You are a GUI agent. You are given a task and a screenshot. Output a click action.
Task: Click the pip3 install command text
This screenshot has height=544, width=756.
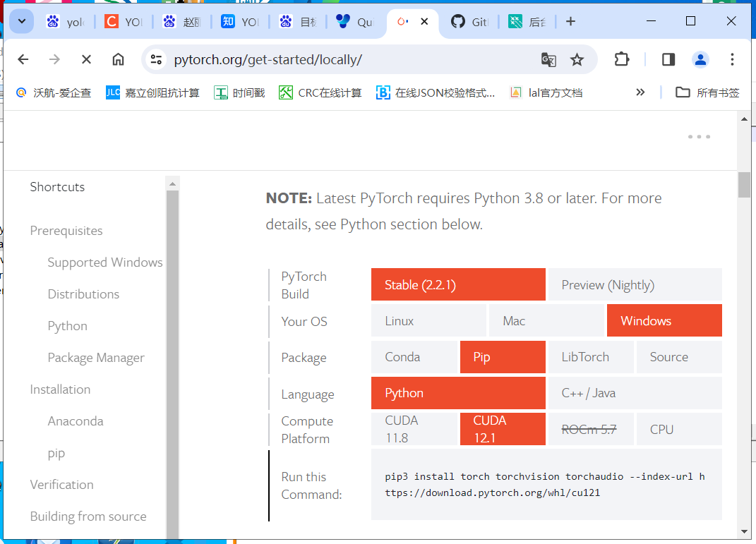(x=545, y=485)
